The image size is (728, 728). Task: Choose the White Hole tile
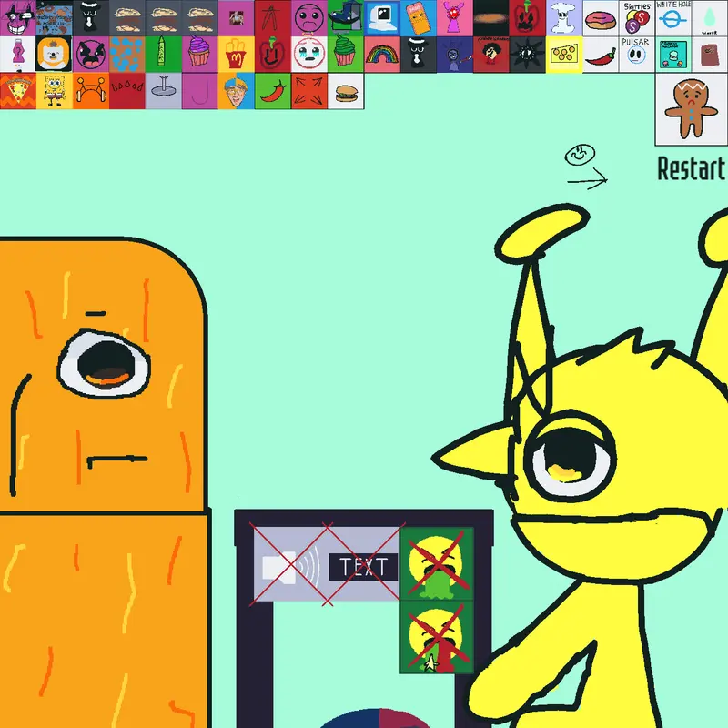673,18
